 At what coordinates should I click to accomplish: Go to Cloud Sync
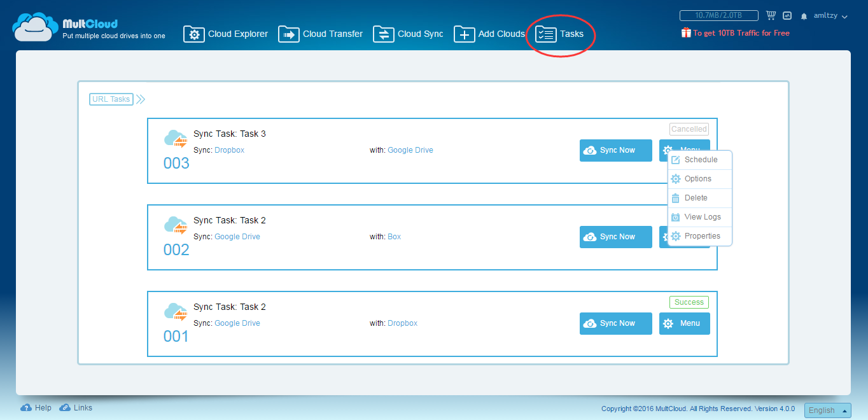coord(408,34)
